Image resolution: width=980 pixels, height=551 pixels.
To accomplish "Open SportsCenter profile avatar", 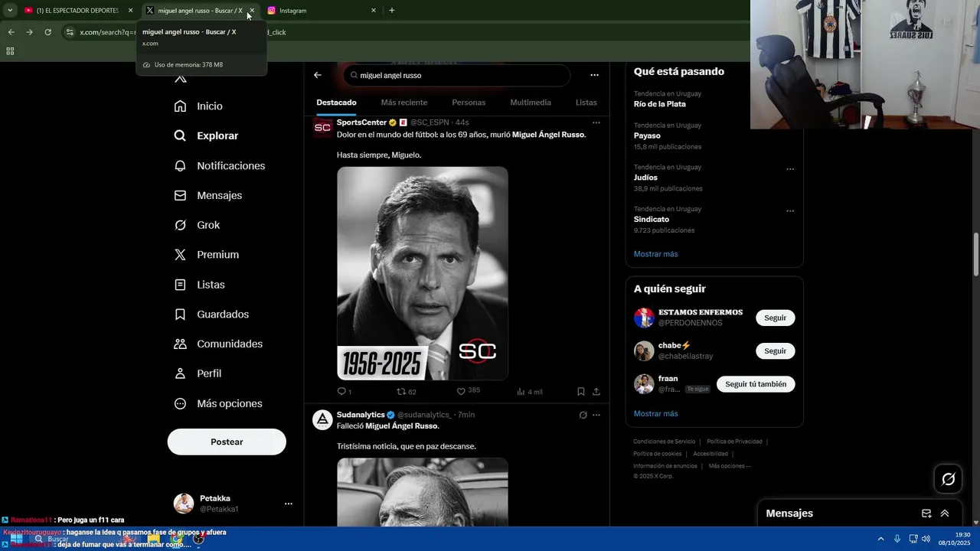I will pos(322,128).
